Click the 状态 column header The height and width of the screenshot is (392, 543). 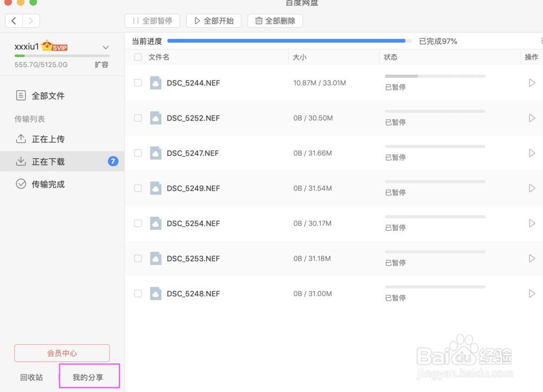point(390,57)
